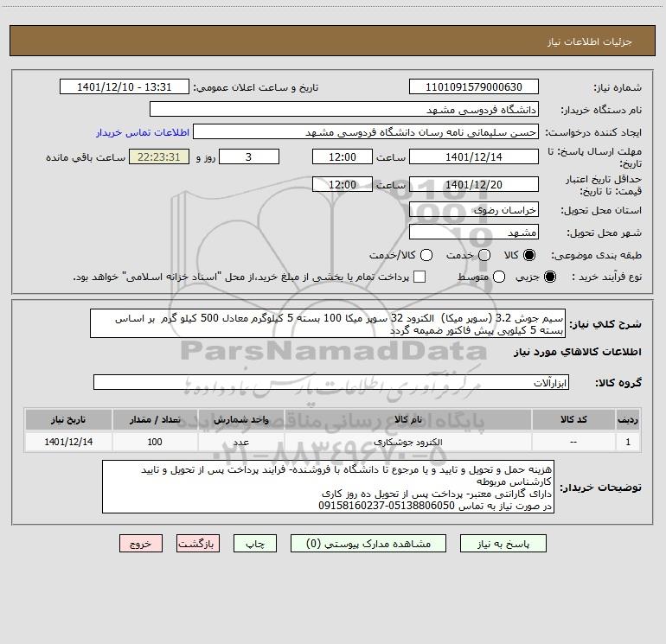
Task: Click the چاپ print button
Action: [x=255, y=544]
